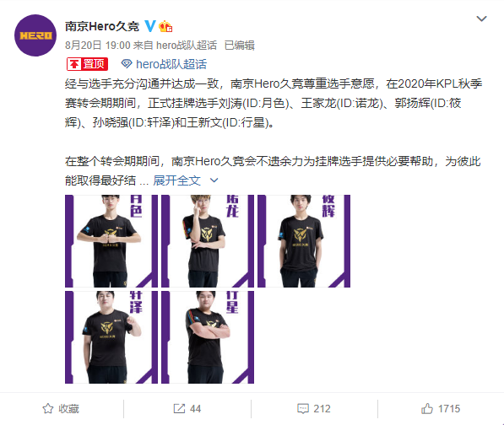Open the purple HERO profile avatar
The width and height of the screenshot is (504, 425).
(x=35, y=35)
